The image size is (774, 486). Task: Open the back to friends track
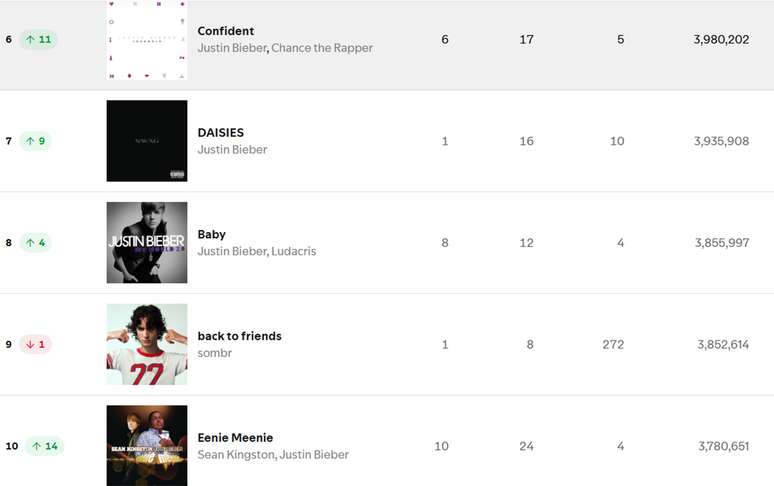point(240,336)
